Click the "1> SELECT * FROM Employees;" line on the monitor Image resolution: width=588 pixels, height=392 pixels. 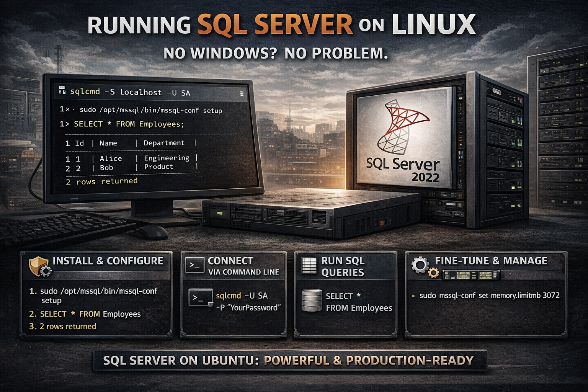(x=122, y=124)
